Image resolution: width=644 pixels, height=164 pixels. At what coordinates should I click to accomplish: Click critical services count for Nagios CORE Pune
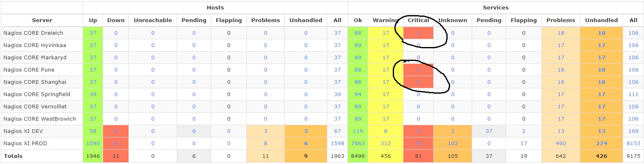[x=418, y=70]
